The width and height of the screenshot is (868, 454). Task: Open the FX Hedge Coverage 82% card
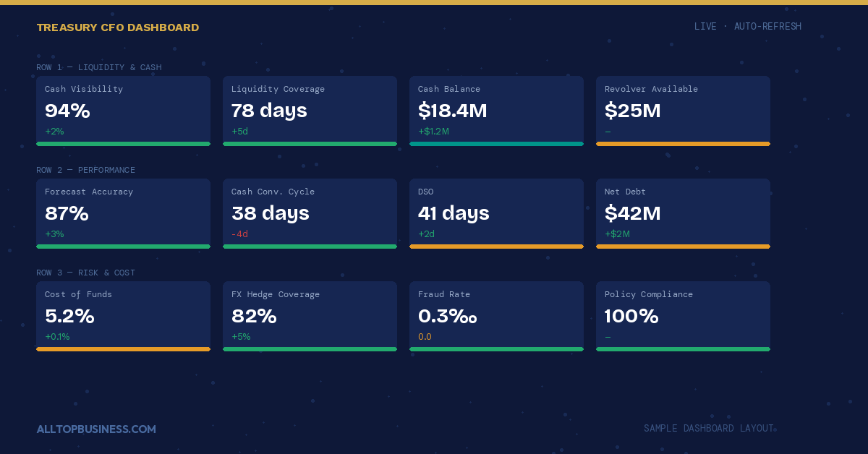(x=310, y=316)
